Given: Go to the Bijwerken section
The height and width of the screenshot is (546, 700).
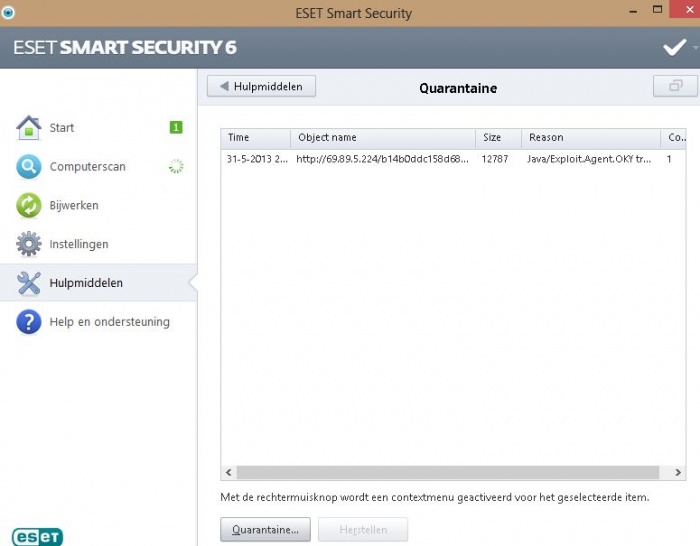Looking at the screenshot, I should click(x=99, y=205).
